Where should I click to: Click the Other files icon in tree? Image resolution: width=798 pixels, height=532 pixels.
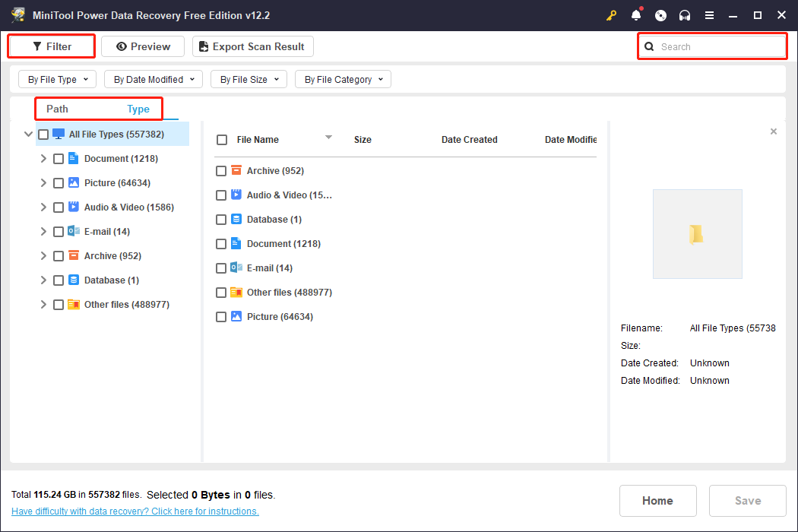(x=73, y=305)
